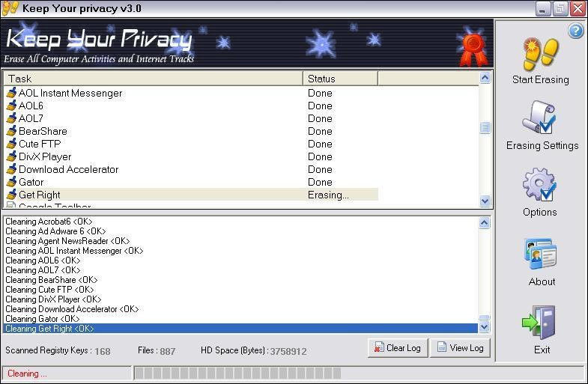Open the Erasing Settings scroll icon
This screenshot has height=384, width=588.
pyautogui.click(x=539, y=117)
